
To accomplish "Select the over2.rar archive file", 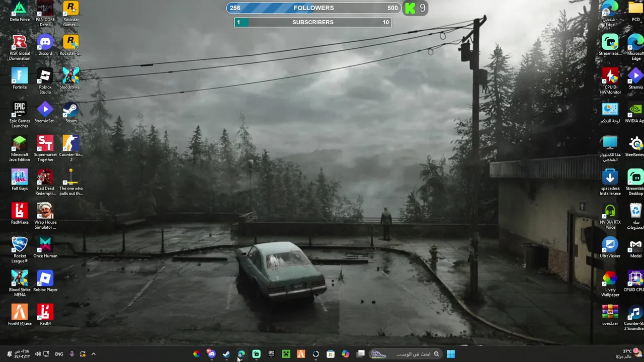I will pos(610,315).
